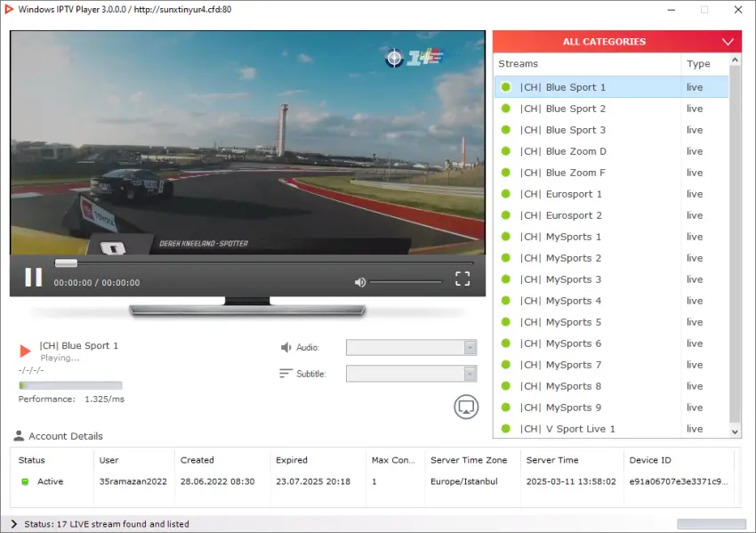This screenshot has height=533, width=756.
Task: Click green status dot of Blue Sport 2
Action: click(506, 108)
